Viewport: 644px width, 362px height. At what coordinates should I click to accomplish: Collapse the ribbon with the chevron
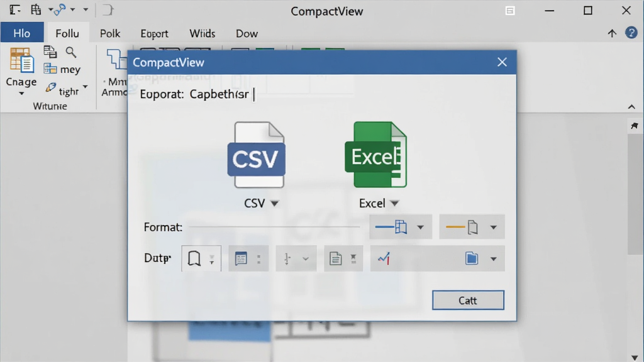631,107
